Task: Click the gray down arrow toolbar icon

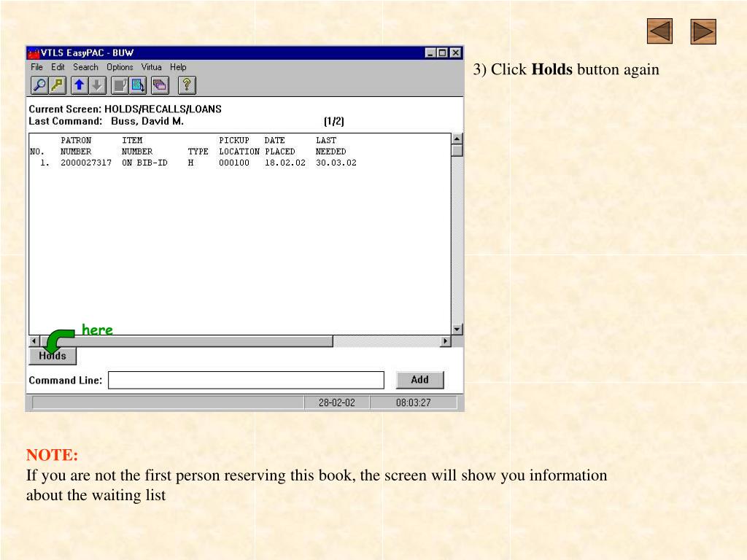Action: tap(97, 85)
